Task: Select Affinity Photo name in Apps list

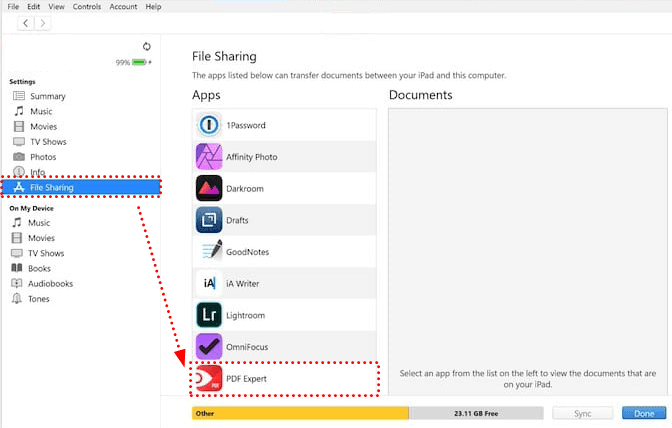Action: [252, 157]
